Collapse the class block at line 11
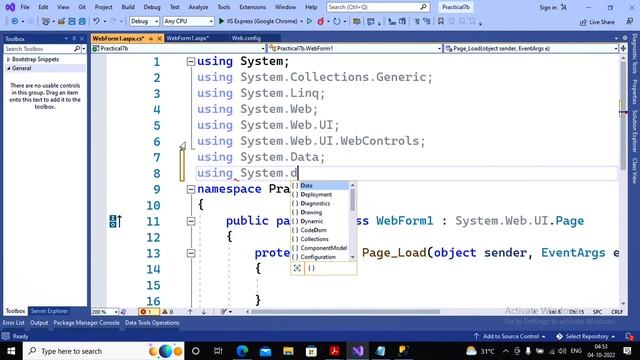This screenshot has width=640, height=360. [x=191, y=221]
